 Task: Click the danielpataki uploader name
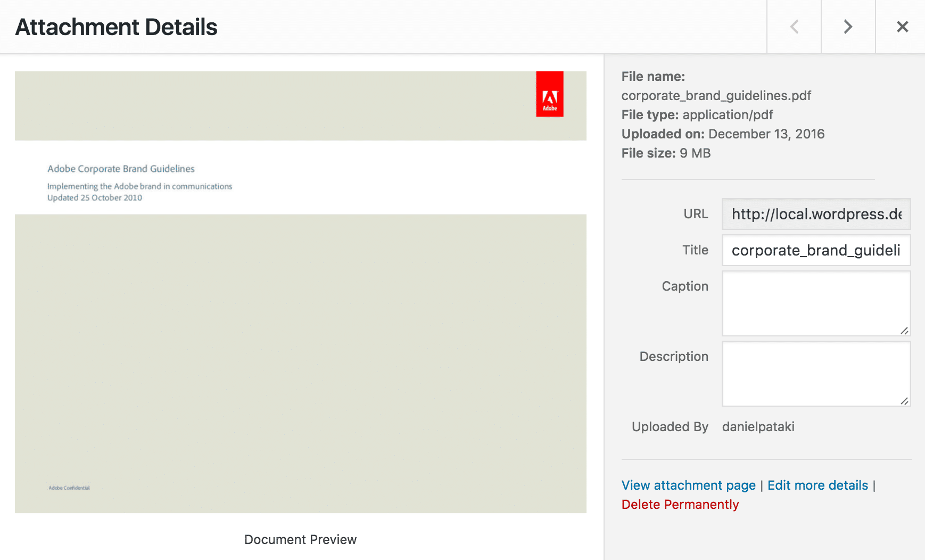758,427
